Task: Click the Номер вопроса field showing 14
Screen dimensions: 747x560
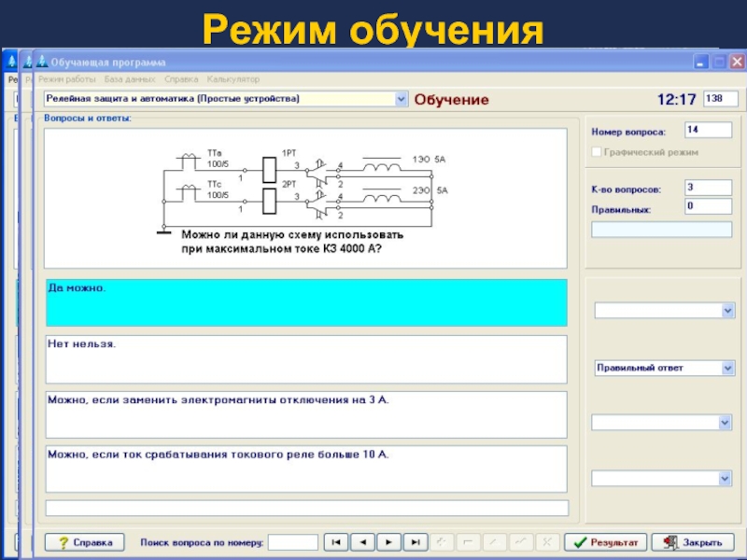Action: 708,130
